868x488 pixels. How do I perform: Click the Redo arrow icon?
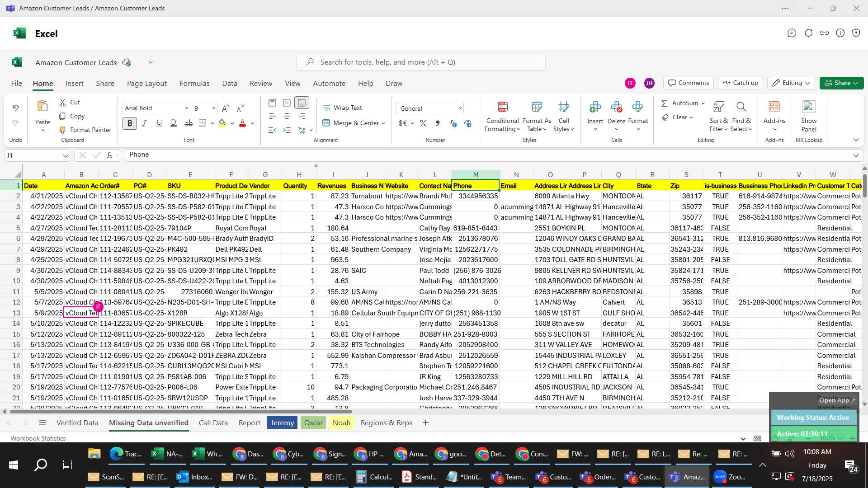(x=15, y=123)
